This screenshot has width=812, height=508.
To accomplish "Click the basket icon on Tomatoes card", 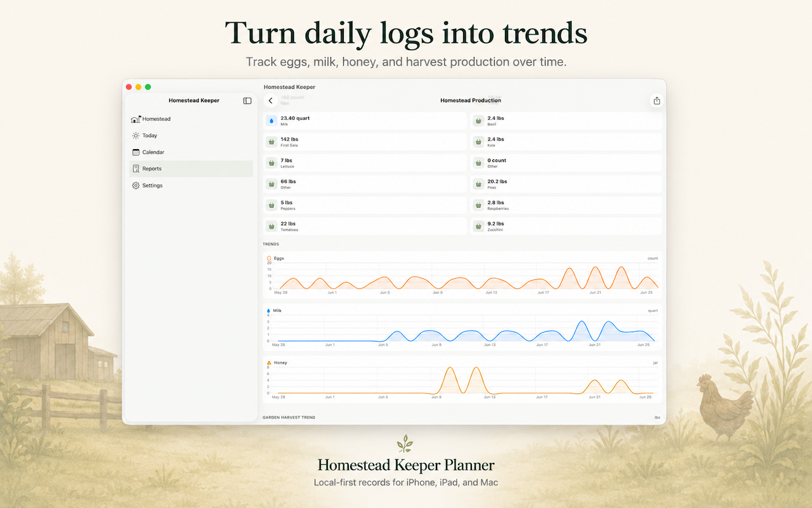I will tap(272, 226).
